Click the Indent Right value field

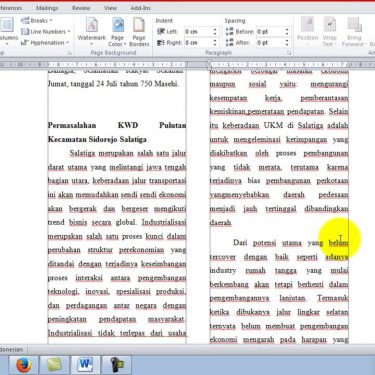tap(197, 43)
